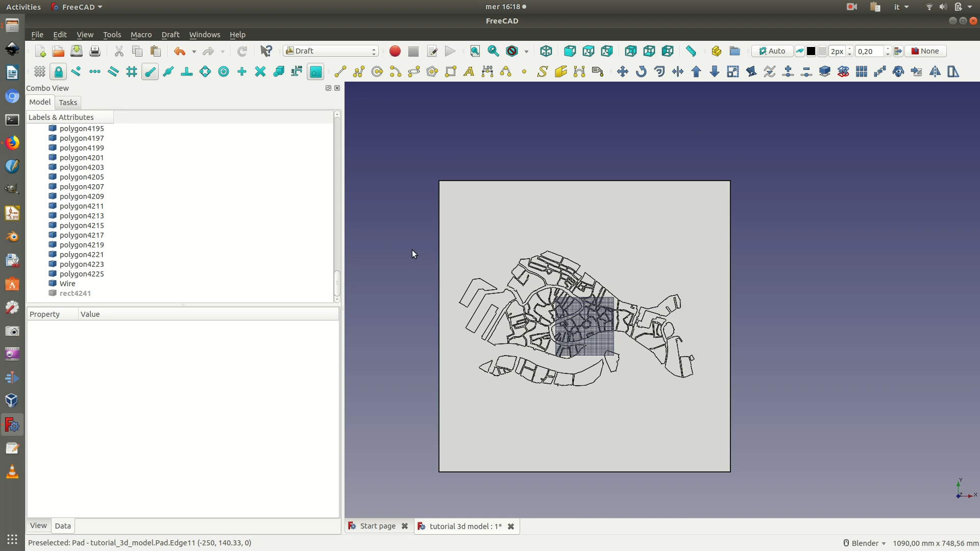Select the Draft Arc tool
Viewport: 980px width, 551px height.
click(396, 72)
